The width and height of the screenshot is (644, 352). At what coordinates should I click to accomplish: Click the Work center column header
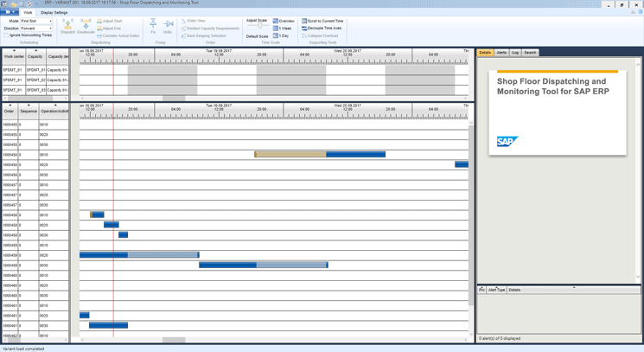13,56
